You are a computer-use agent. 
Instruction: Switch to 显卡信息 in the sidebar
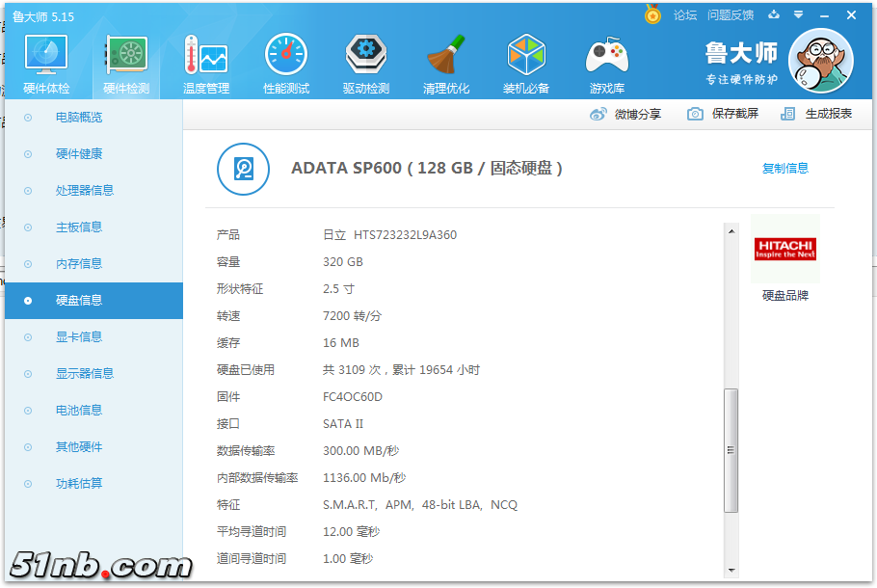point(79,337)
